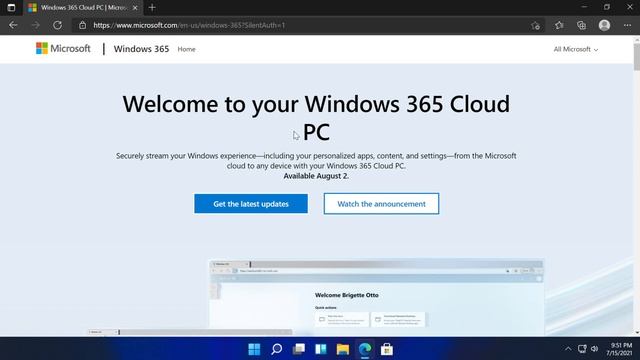Show hidden system tray icons
This screenshot has width=640, height=360.
pyautogui.click(x=568, y=349)
